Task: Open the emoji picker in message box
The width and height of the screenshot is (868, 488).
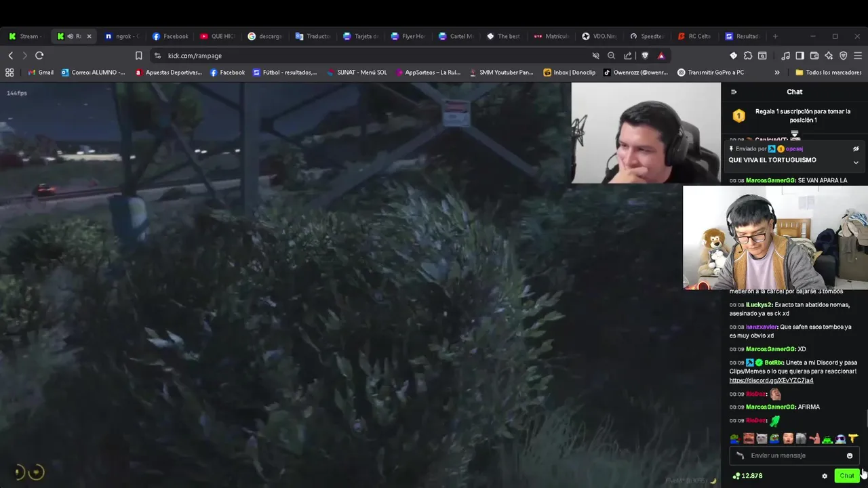Action: (850, 455)
